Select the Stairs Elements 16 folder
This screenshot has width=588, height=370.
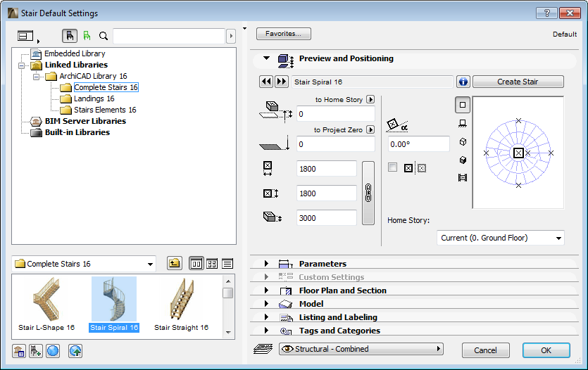105,110
